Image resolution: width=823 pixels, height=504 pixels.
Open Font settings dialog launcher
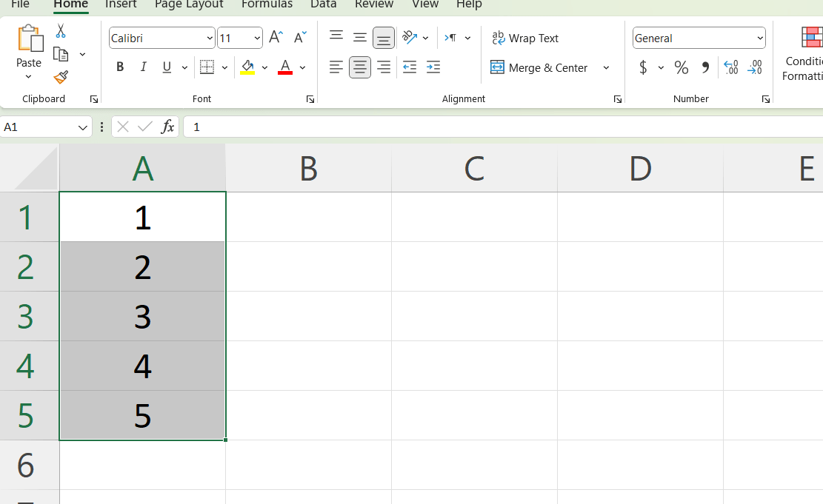310,99
